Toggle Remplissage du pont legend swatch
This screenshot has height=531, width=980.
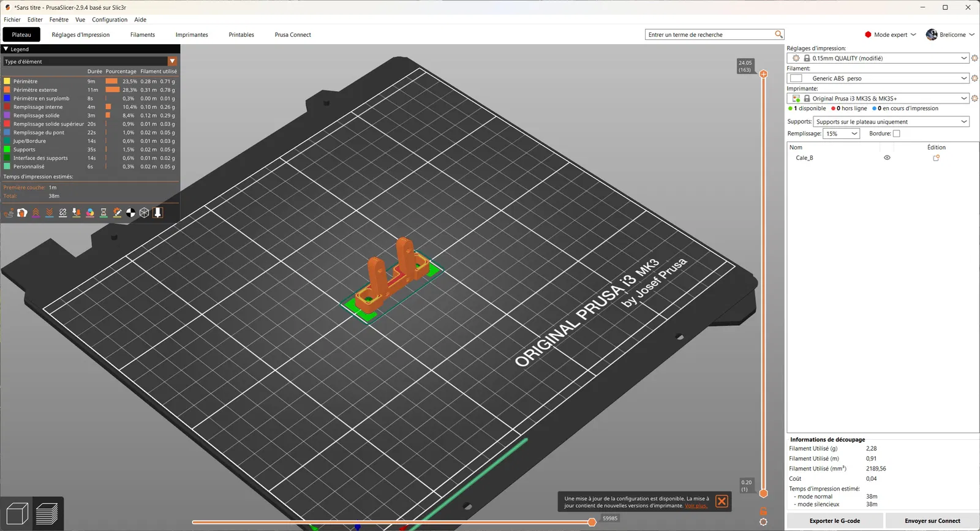click(7, 132)
